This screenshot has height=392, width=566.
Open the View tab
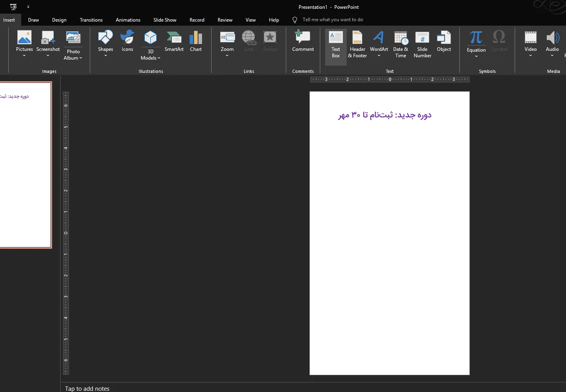pos(251,20)
